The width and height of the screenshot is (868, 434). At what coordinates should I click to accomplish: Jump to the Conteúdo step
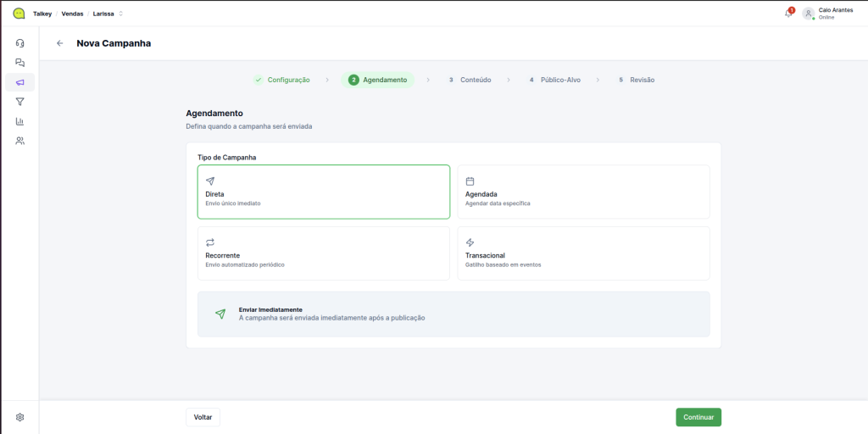[470, 80]
